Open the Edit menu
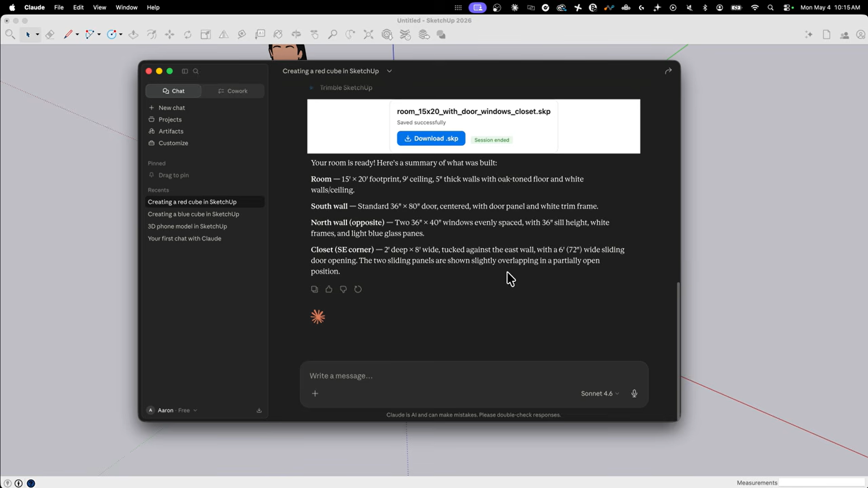Screen dimensions: 868x488 click(x=78, y=7)
